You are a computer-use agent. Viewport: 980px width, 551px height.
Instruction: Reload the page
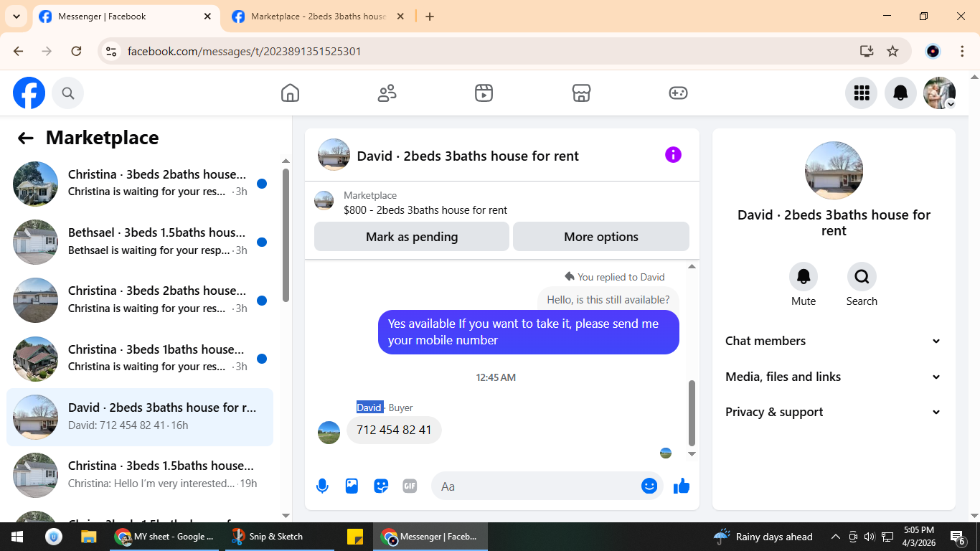pyautogui.click(x=76, y=52)
